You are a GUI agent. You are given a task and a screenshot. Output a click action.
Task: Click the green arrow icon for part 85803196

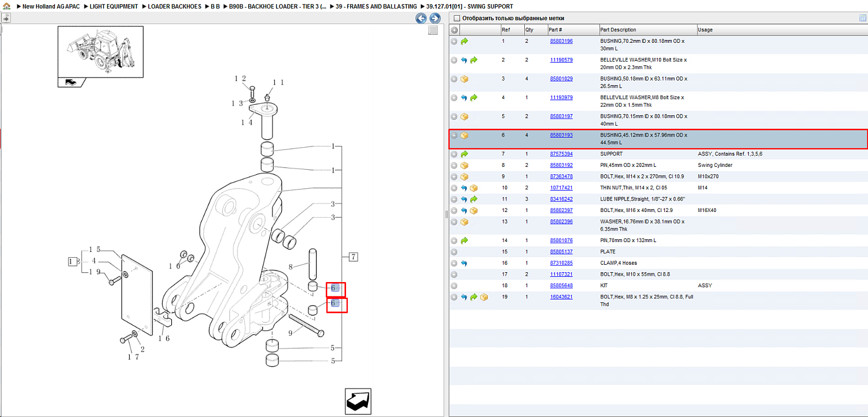[464, 42]
